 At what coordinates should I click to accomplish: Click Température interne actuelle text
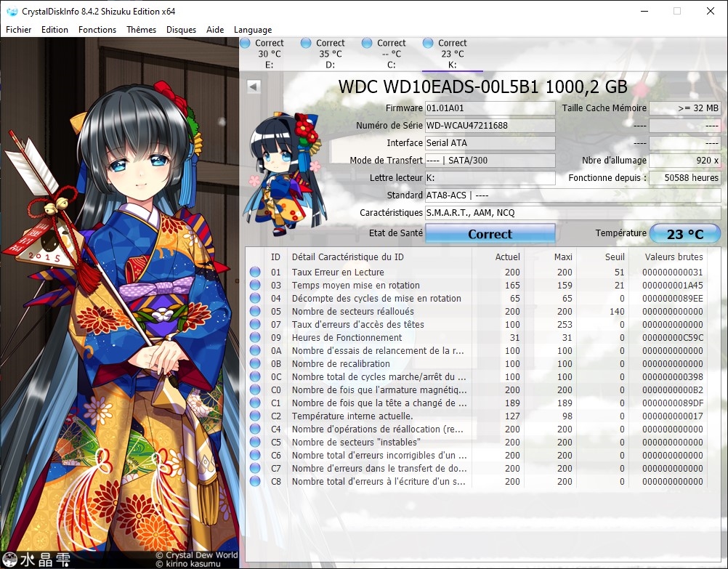point(352,416)
